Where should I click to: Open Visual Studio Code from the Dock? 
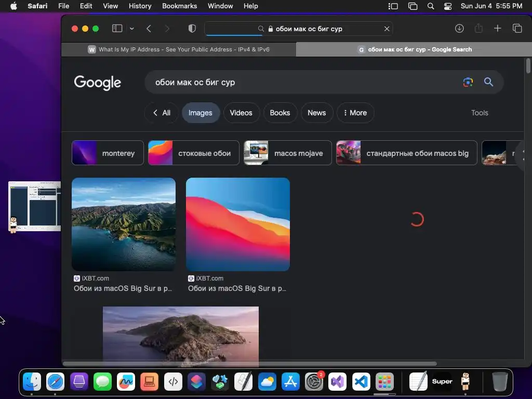pyautogui.click(x=361, y=382)
